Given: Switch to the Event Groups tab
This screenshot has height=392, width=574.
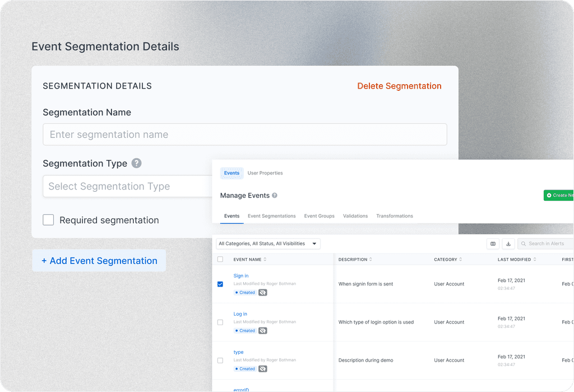Looking at the screenshot, I should tap(319, 216).
